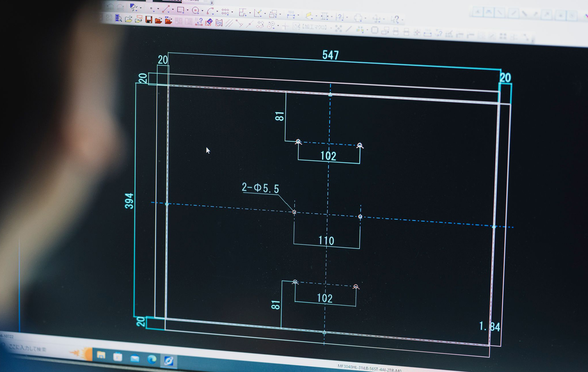Open the dimension tool dropdown arrow

coord(298,15)
